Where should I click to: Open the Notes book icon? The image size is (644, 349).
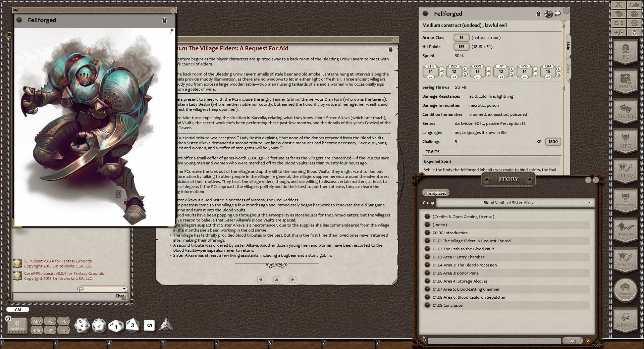(x=619, y=14)
